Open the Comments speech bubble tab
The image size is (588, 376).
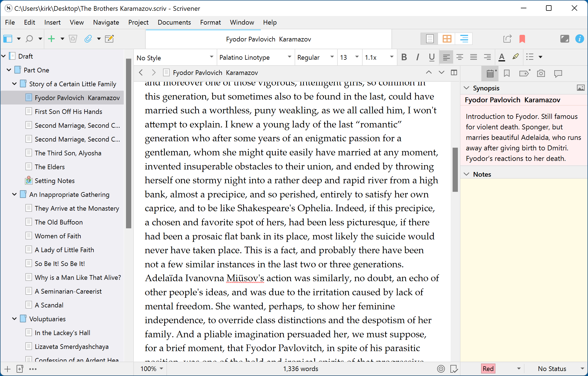point(558,73)
